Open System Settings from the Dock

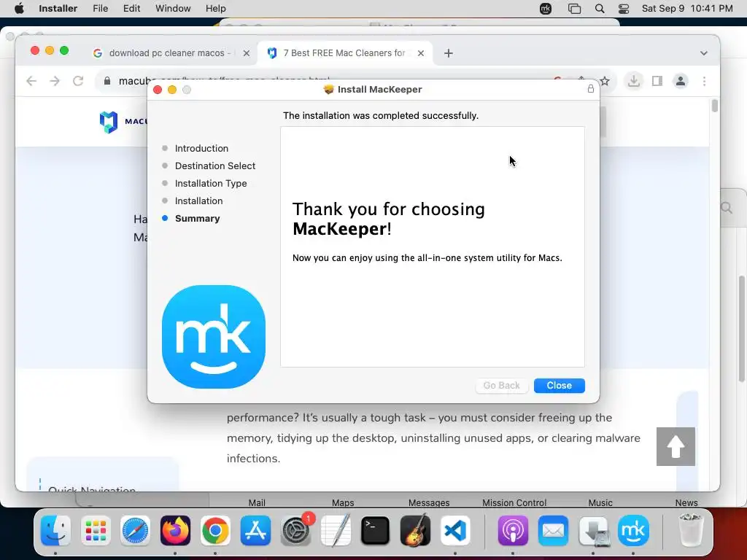tap(296, 531)
